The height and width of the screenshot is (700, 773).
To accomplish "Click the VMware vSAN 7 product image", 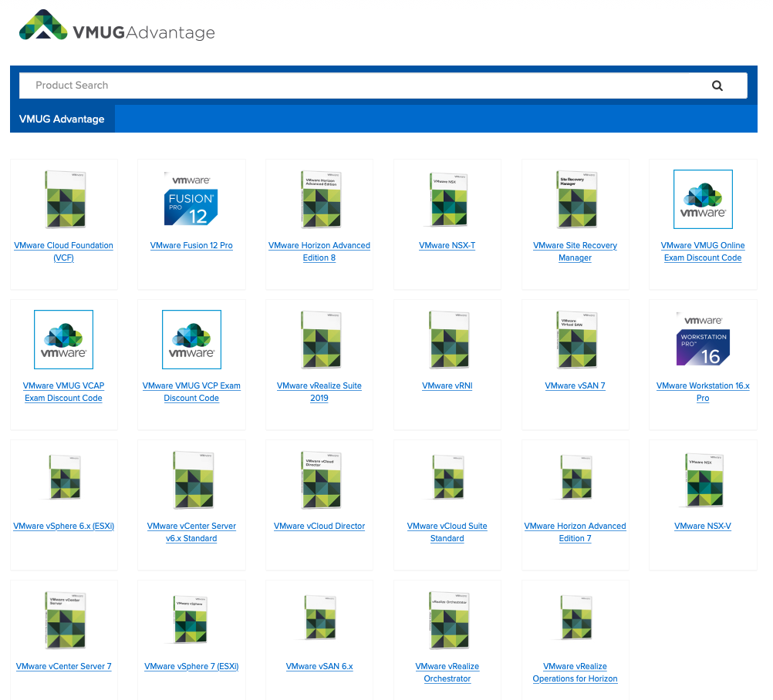I will coord(575,339).
